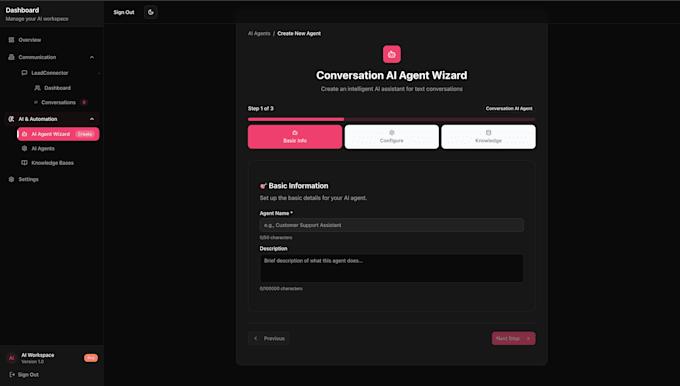The height and width of the screenshot is (386, 680).
Task: Click the users icon beside Dashboard
Action: [x=37, y=88]
